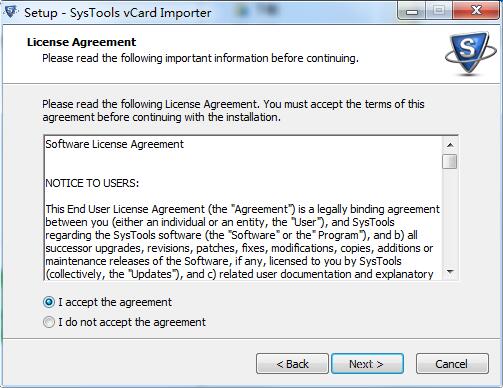Click the license text scrollbar thumb
Viewport: 503px width, 388px height.
coord(450,162)
